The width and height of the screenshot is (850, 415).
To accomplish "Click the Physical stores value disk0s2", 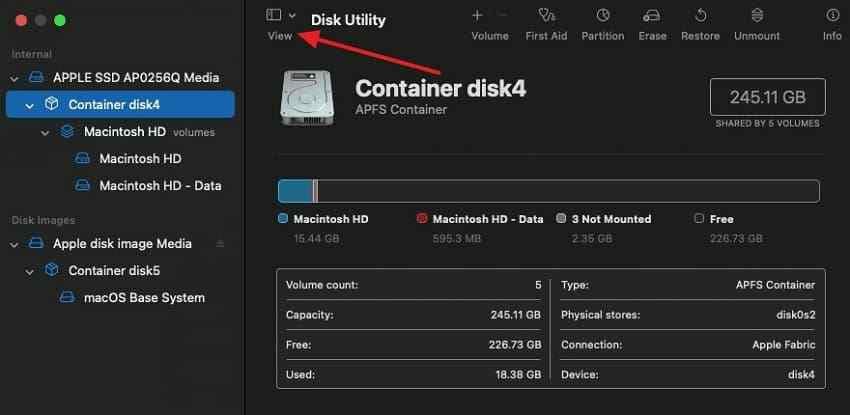I will (x=795, y=315).
